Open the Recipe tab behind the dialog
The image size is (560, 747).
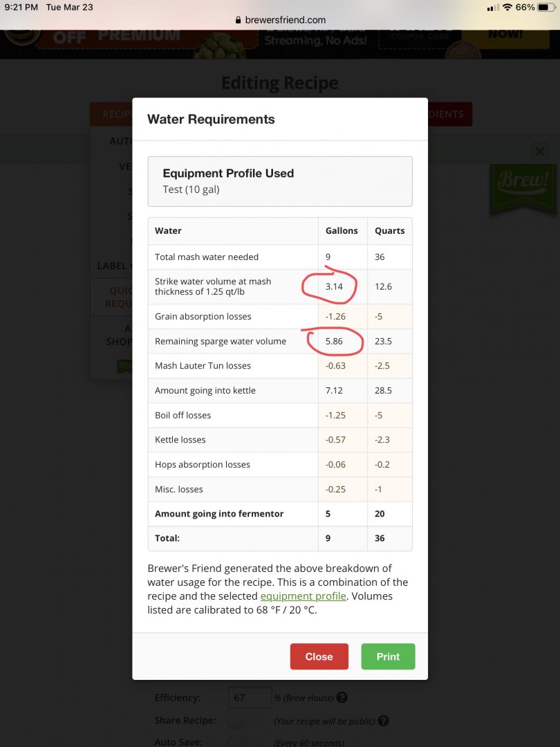[111, 114]
